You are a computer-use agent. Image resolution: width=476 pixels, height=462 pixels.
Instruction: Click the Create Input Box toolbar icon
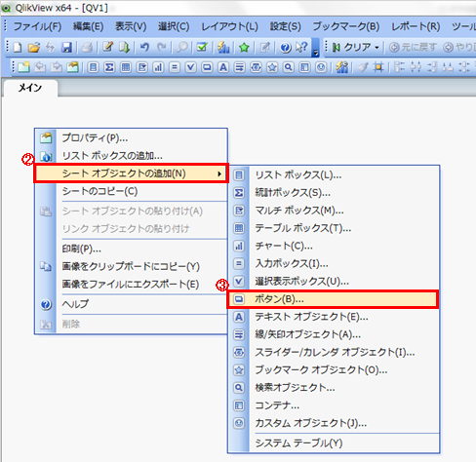point(175,67)
